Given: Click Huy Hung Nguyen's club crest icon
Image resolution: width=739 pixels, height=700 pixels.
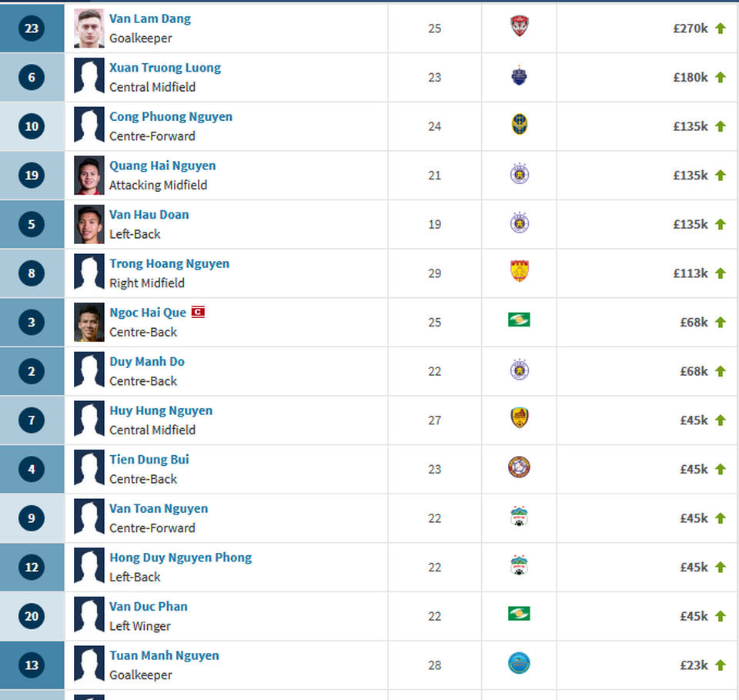Looking at the screenshot, I should coord(519,419).
